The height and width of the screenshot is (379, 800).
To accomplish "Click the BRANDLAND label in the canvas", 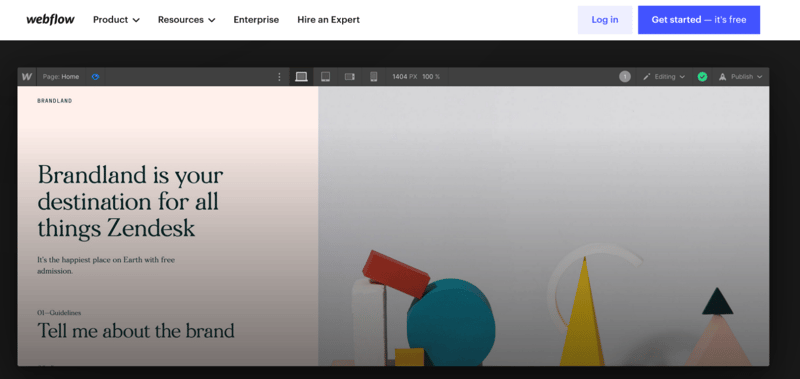I will point(55,101).
